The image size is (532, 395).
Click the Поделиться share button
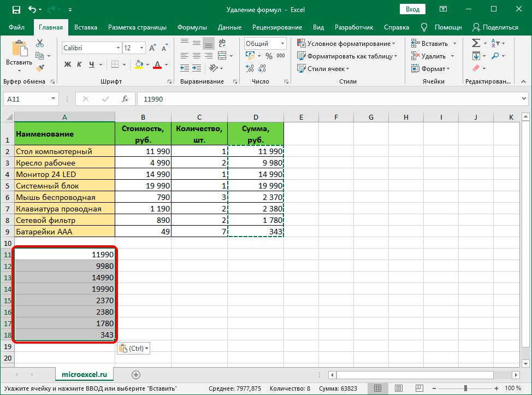[495, 27]
